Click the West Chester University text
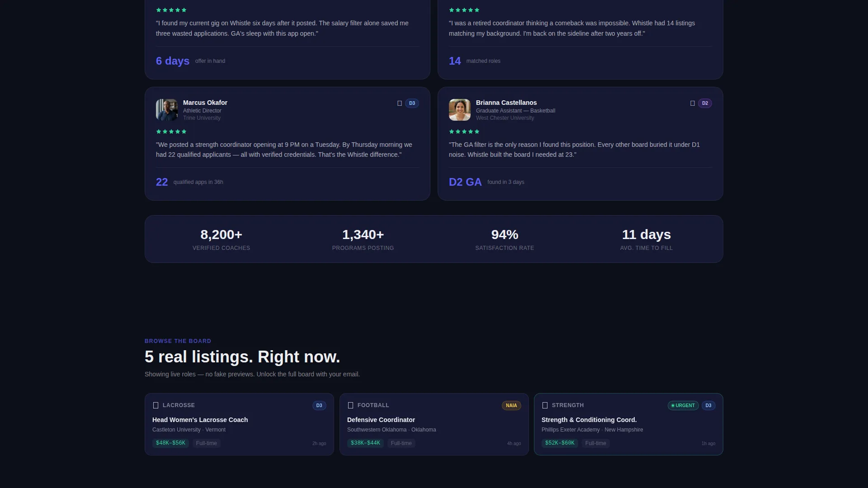This screenshot has width=868, height=488. coord(505,118)
